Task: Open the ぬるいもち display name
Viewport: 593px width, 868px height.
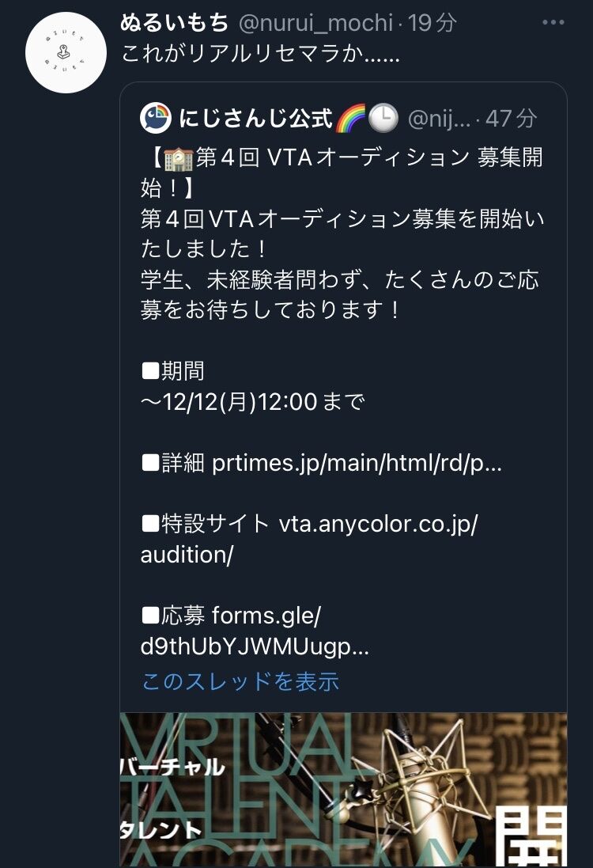Action: (x=174, y=23)
